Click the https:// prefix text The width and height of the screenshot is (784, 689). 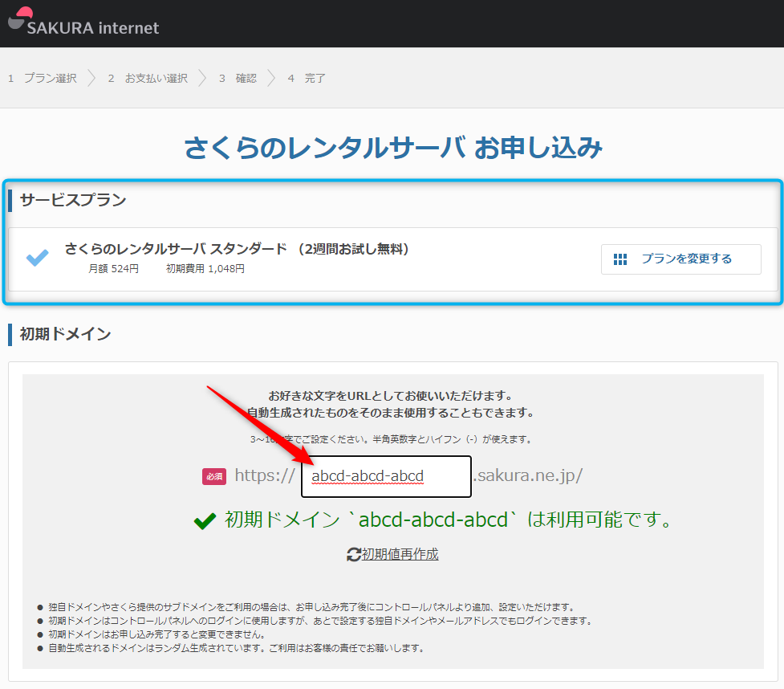(265, 475)
